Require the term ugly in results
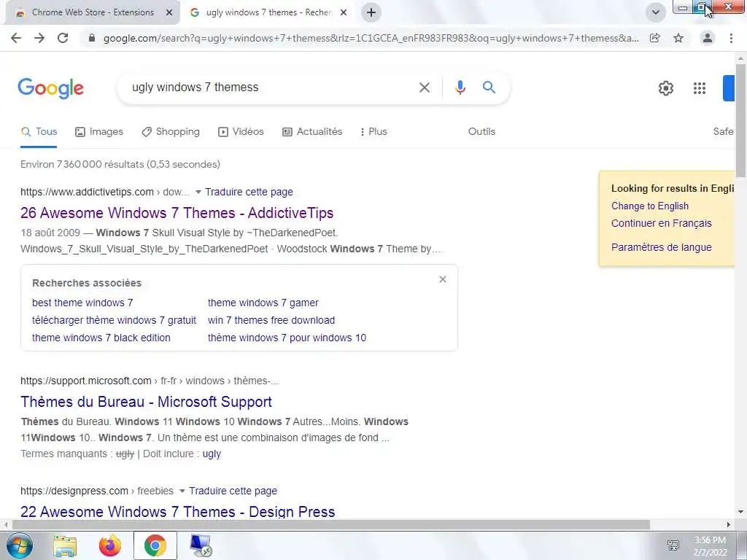This screenshot has height=560, width=747. tap(212, 454)
